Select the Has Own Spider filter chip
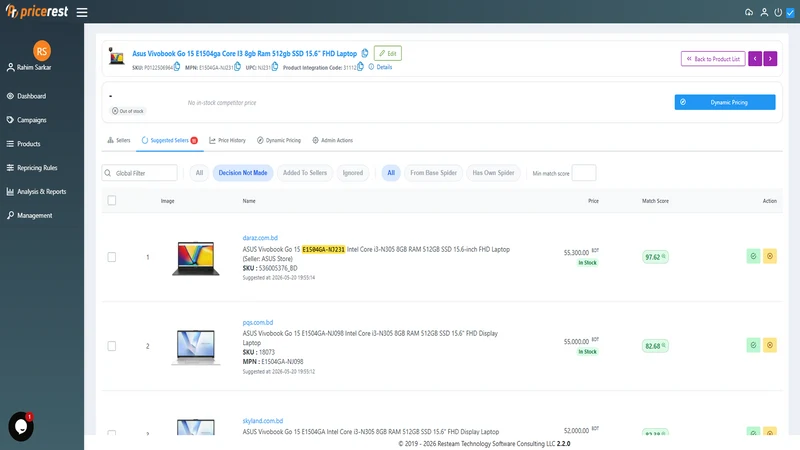800x450 pixels. pos(493,173)
